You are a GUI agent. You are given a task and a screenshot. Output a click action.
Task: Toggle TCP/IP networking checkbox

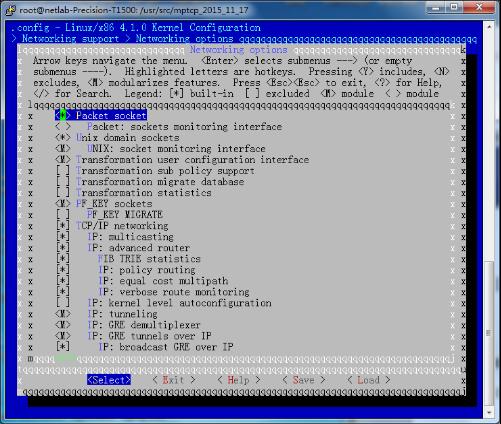tap(63, 226)
